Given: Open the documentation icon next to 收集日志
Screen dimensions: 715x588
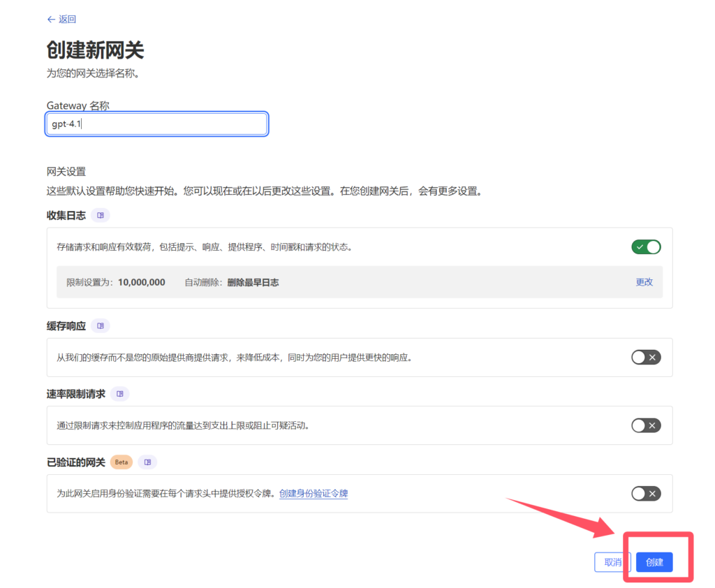Looking at the screenshot, I should click(x=101, y=215).
